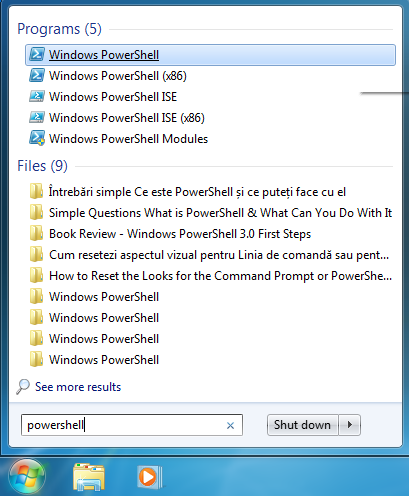
Task: Click inside the powershell search field
Action: click(x=132, y=425)
